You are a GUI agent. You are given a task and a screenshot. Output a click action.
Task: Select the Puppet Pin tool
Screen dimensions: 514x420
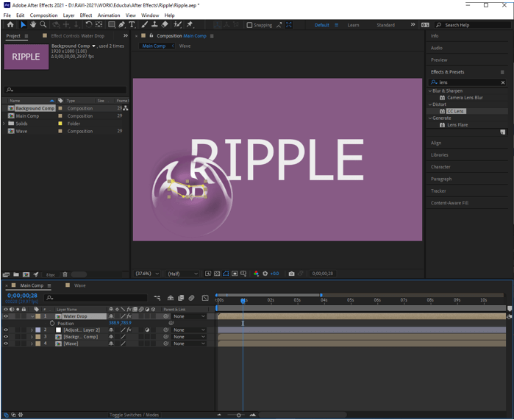[190, 24]
